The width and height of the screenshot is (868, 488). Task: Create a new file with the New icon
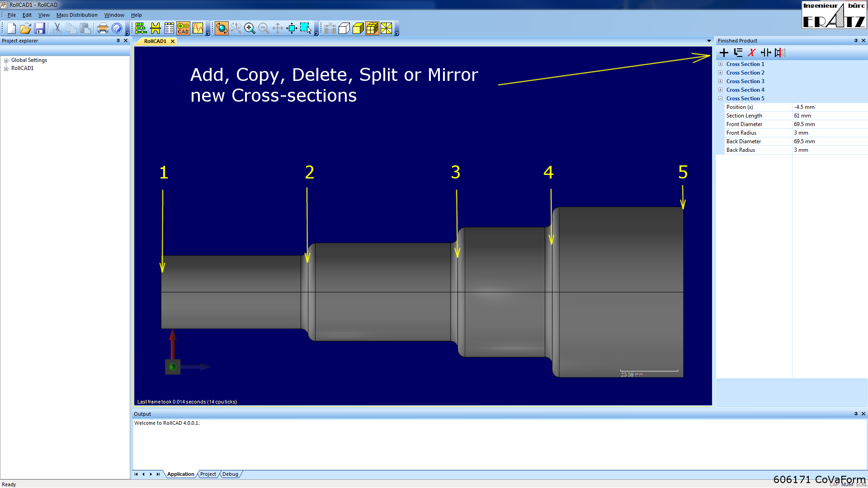point(11,28)
